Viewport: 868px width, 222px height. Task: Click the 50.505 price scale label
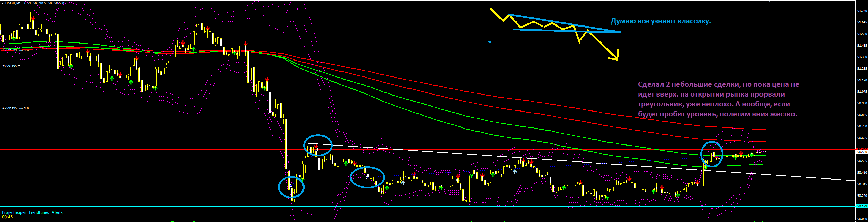pyautogui.click(x=862, y=161)
